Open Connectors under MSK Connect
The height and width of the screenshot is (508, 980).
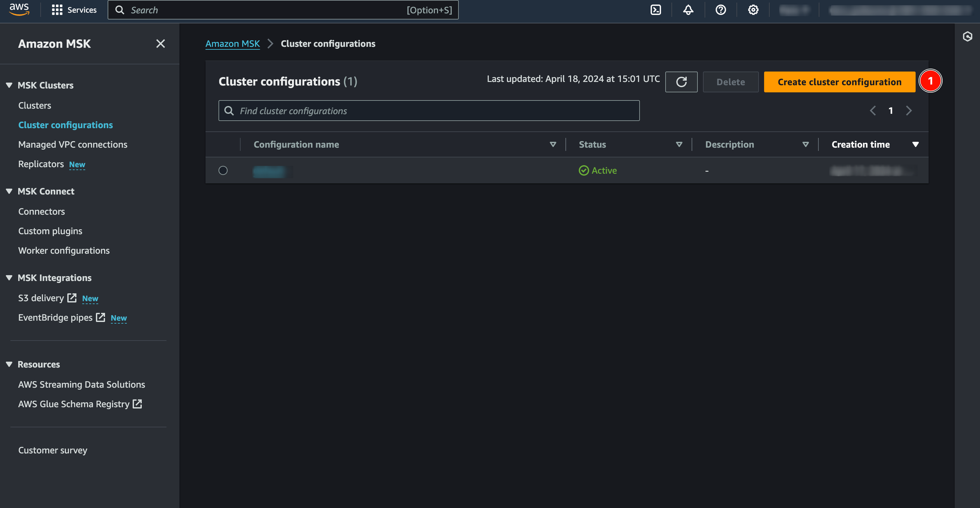[x=41, y=211]
